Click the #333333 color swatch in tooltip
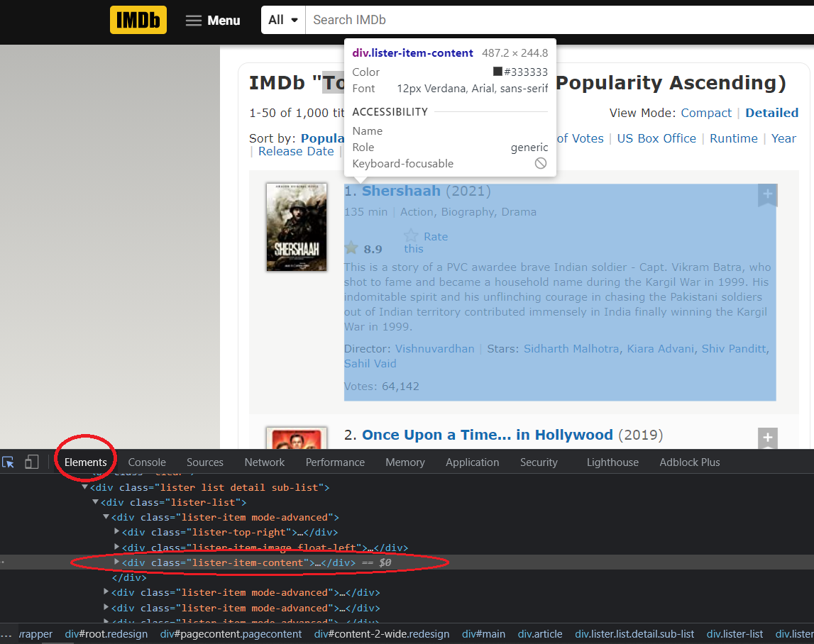Screen dimensions: 814x644 [497, 72]
